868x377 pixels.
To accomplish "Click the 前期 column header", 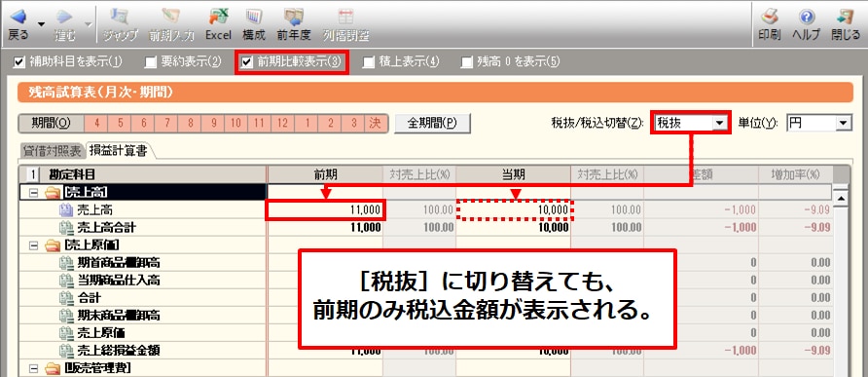I will point(325,174).
